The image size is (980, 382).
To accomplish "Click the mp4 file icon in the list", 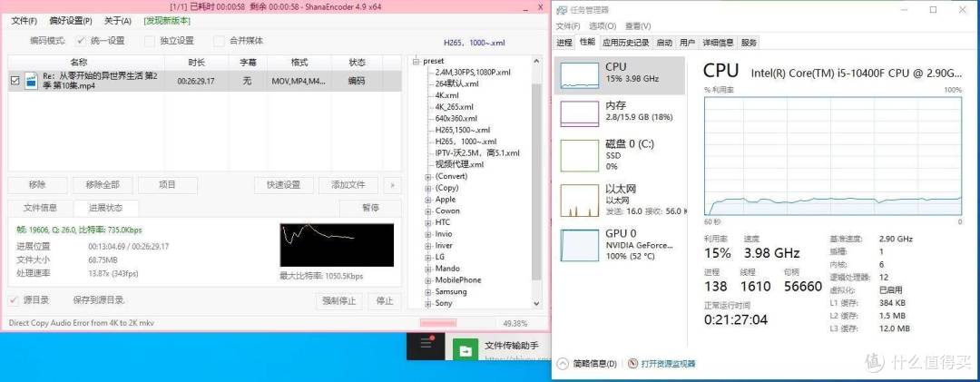I will (x=31, y=81).
